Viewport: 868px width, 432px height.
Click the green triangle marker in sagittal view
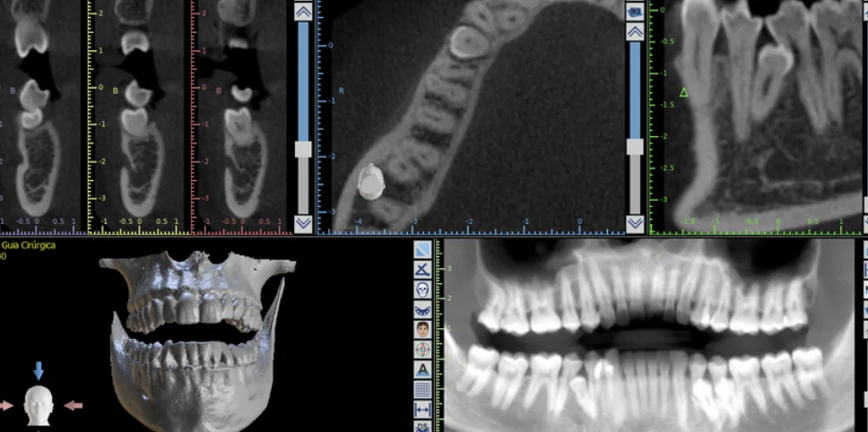[683, 92]
